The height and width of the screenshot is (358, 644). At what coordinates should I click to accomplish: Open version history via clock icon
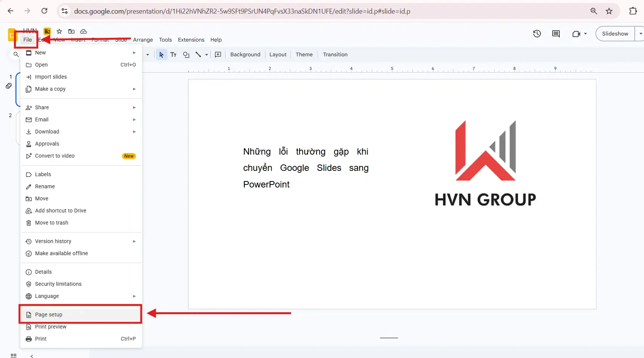click(x=537, y=34)
